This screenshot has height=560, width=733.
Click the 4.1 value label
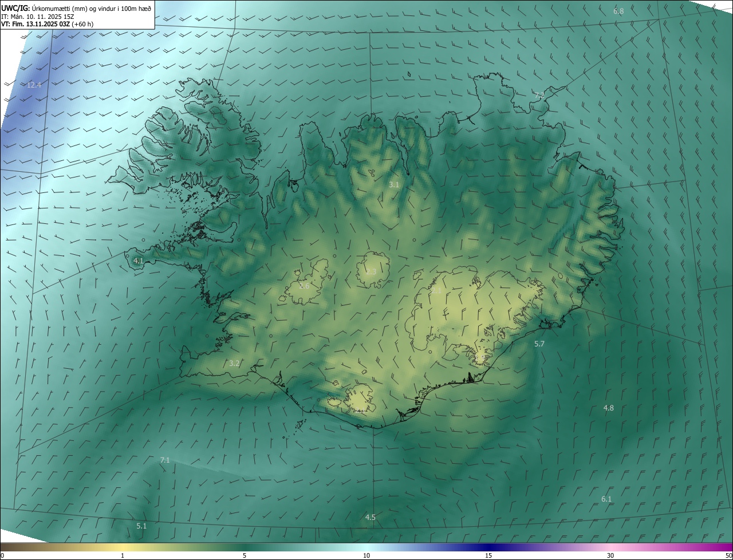(x=138, y=261)
